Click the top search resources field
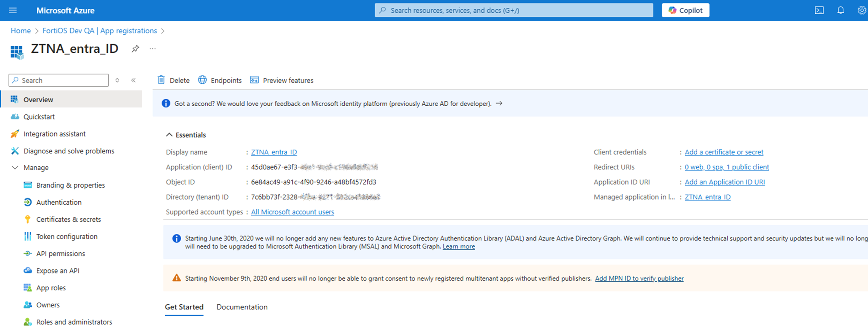This screenshot has height=331, width=868. click(514, 10)
